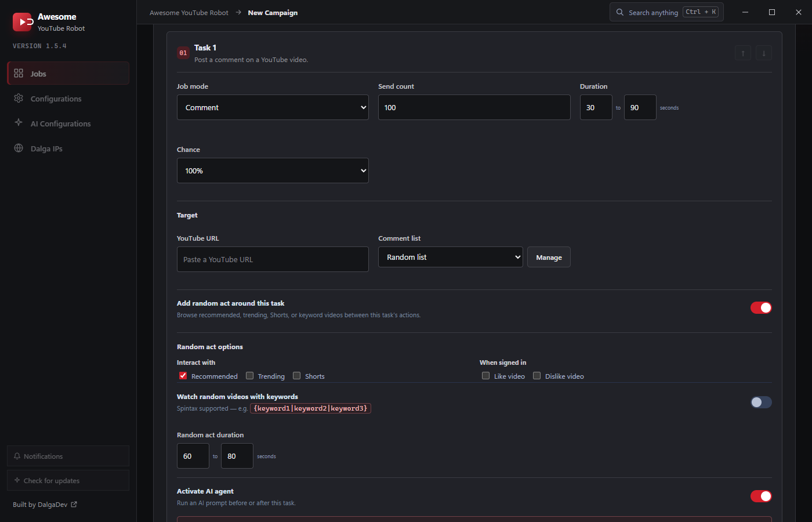This screenshot has height=522, width=812.
Task: Check the Dislike video checkbox
Action: pos(537,376)
